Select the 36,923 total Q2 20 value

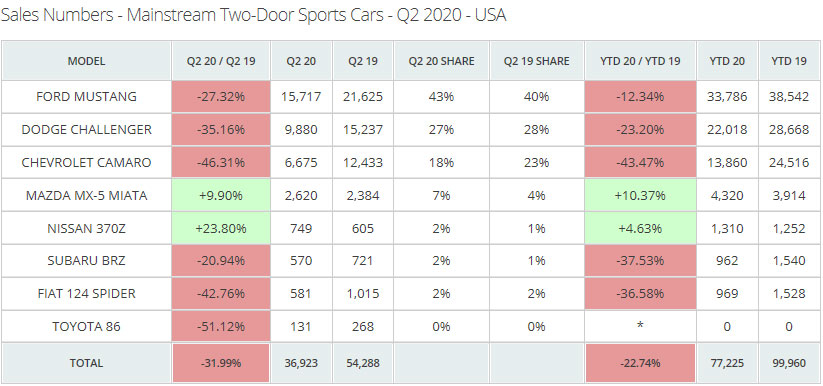pyautogui.click(x=302, y=363)
